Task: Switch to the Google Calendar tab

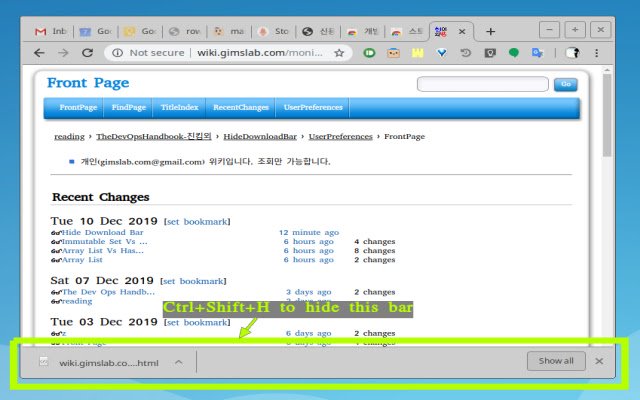Action: 96,31
